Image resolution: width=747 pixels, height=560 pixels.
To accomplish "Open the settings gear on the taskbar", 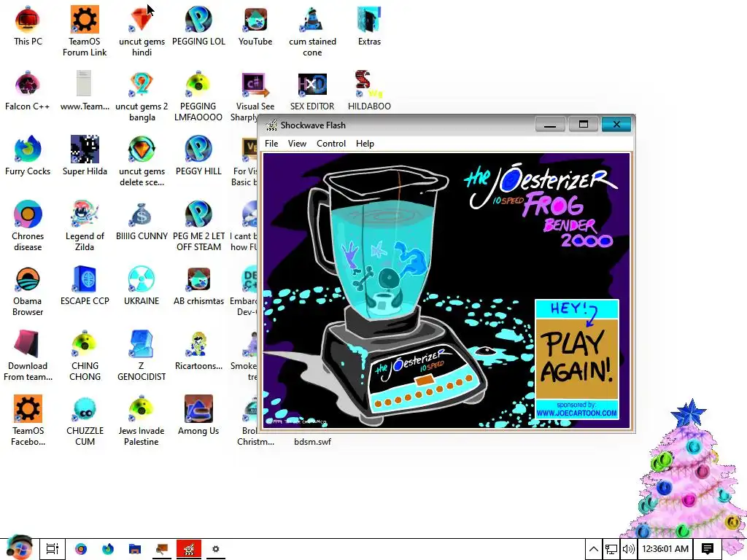I will pos(215,549).
